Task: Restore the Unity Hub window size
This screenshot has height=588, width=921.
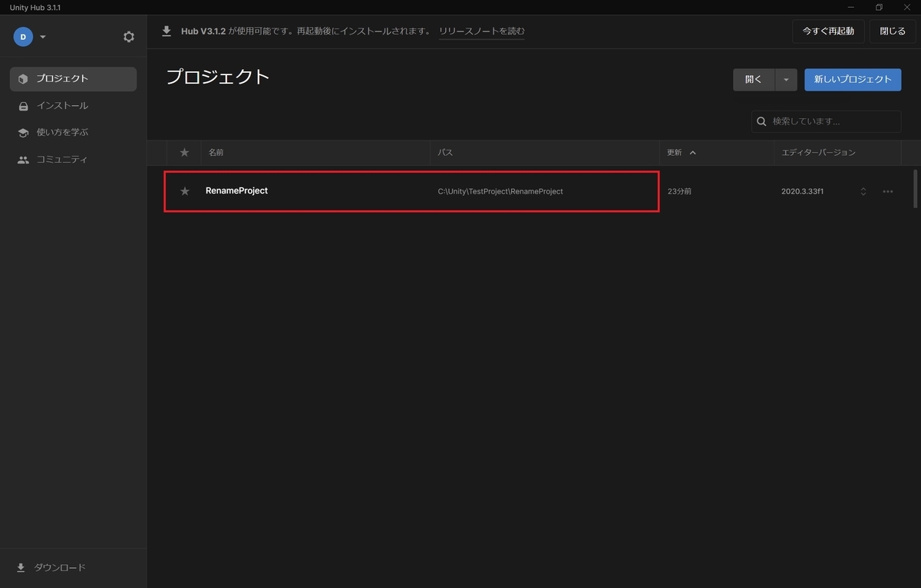Action: pos(880,7)
